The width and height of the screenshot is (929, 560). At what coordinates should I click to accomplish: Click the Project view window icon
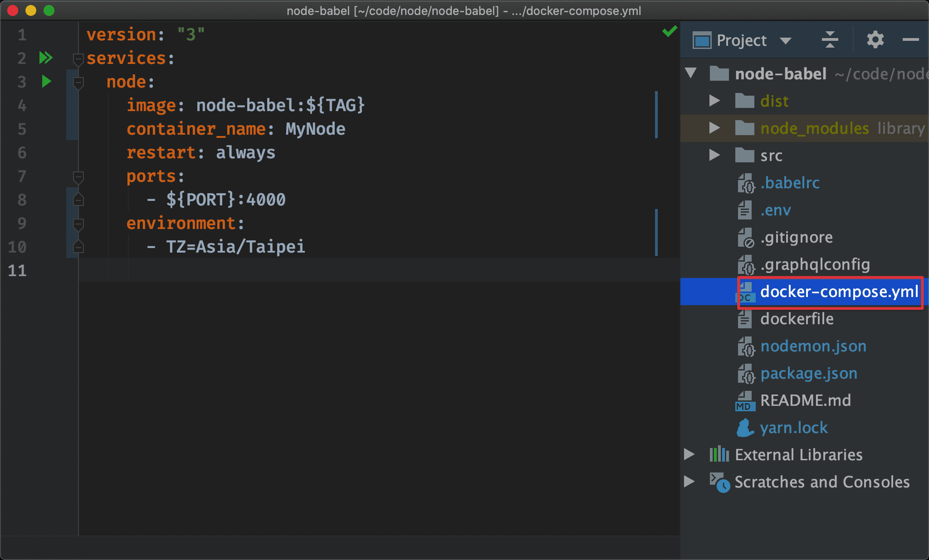pos(702,40)
